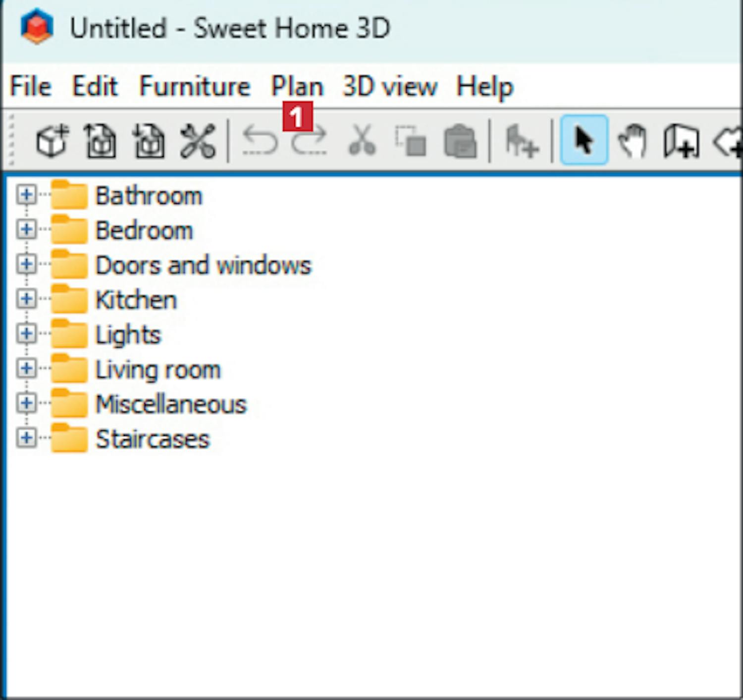The image size is (743, 700).
Task: Click the Copy icon in toolbar
Action: coord(411,141)
